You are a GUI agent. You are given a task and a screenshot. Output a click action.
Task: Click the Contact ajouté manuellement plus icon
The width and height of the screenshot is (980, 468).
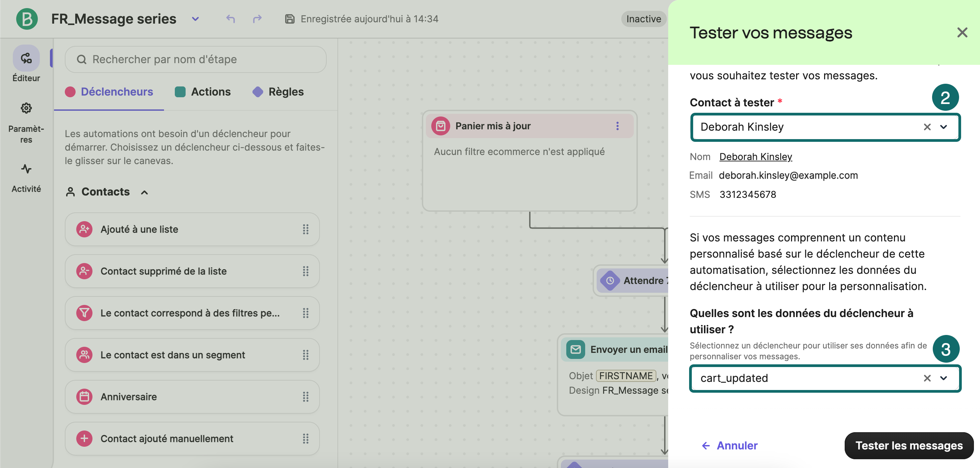84,439
